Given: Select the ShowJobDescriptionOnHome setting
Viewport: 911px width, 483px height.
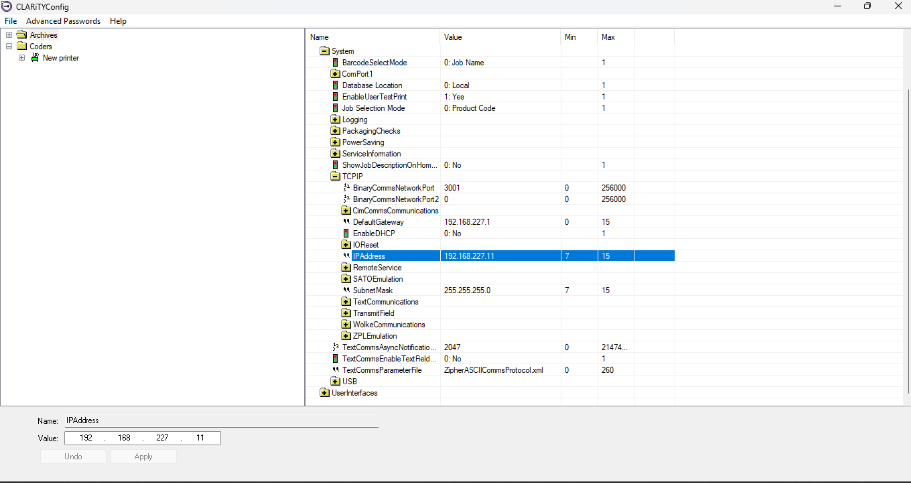Looking at the screenshot, I should point(386,165).
